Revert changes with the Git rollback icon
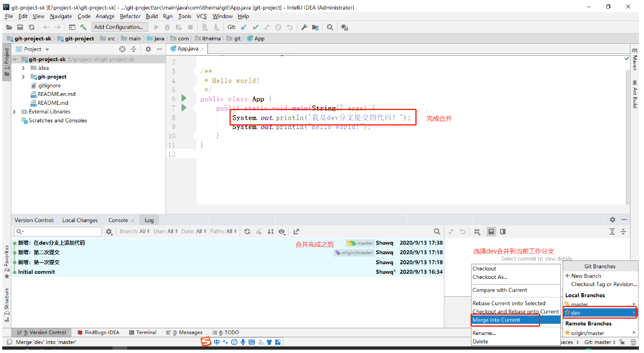The image size is (644, 353). click(290, 27)
